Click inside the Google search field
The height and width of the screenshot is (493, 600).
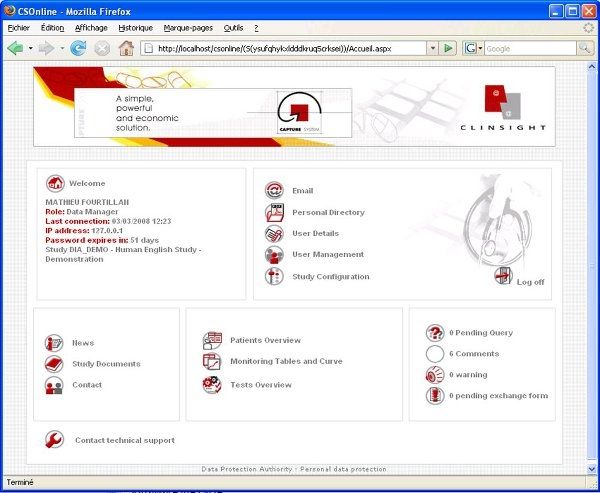[x=524, y=48]
